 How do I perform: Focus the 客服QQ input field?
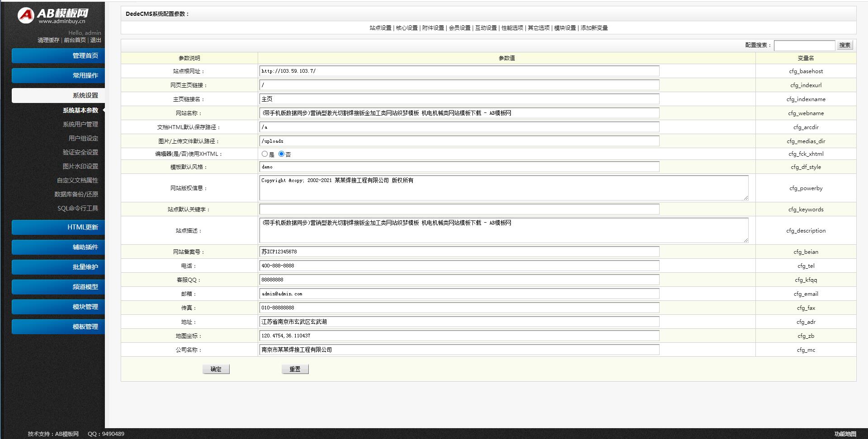pyautogui.click(x=459, y=280)
